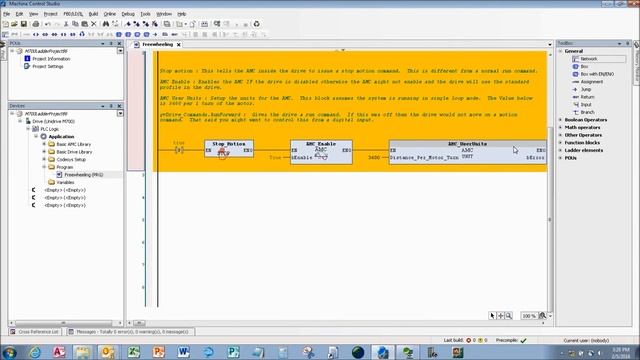Open the Project menu
Viewport: 640px width, 360px height.
(x=51, y=14)
